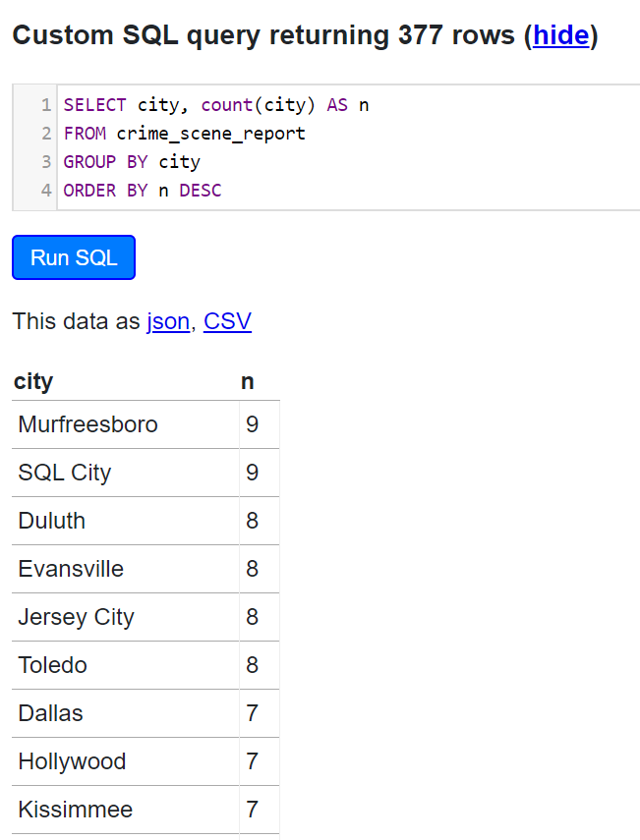The image size is (640, 840).
Task: Click the city column header
Action: (33, 381)
